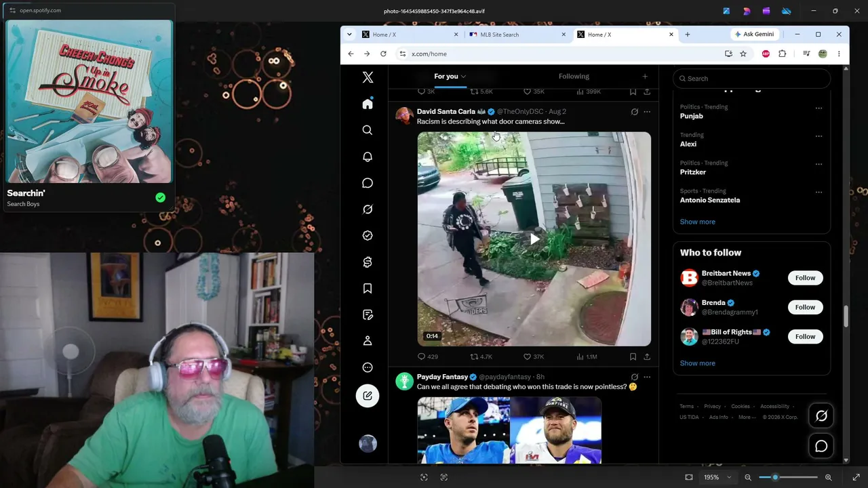This screenshot has height=488, width=868.
Task: Open the Grok icon in X sidebar
Action: click(x=368, y=209)
